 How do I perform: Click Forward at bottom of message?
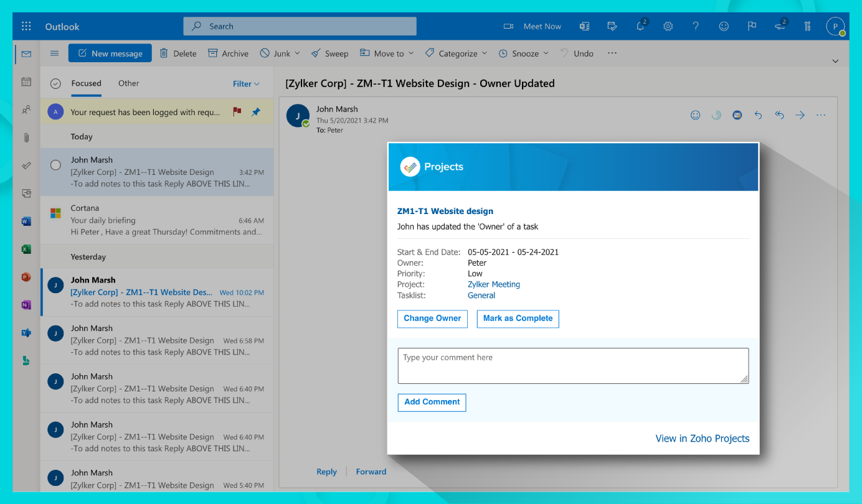pyautogui.click(x=371, y=472)
